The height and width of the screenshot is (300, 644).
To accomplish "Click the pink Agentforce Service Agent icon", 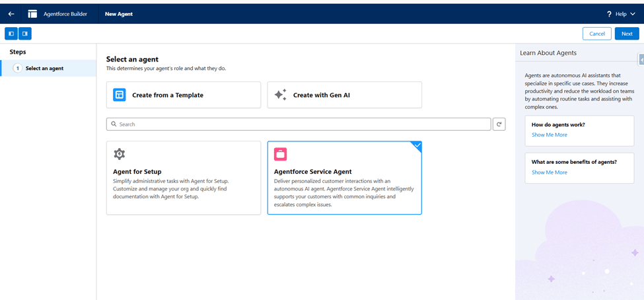I will (x=281, y=154).
